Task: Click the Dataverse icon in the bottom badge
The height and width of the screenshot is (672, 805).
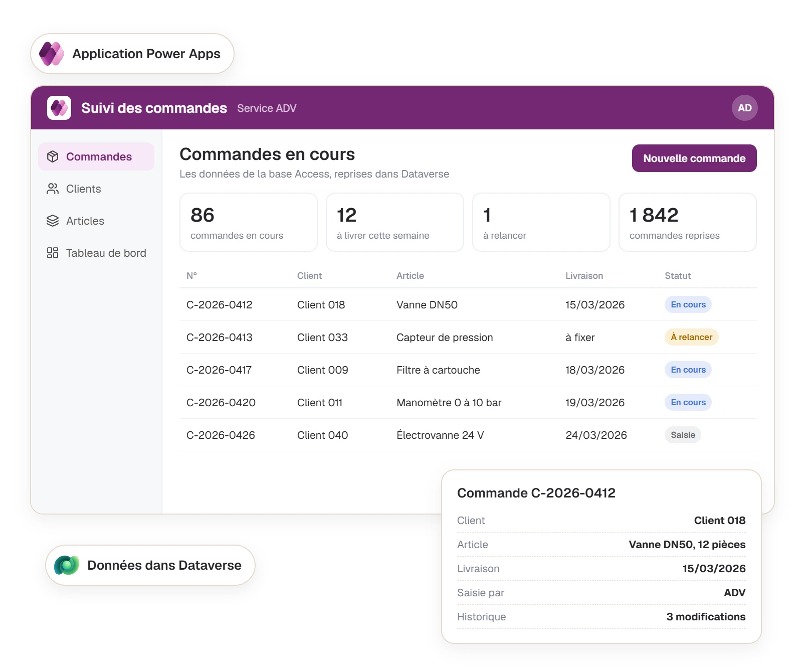Action: pyautogui.click(x=67, y=565)
